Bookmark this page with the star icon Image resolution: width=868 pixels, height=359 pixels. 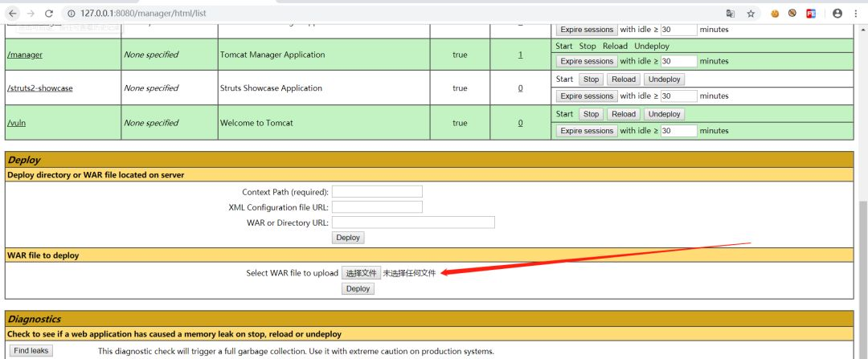[x=751, y=14]
